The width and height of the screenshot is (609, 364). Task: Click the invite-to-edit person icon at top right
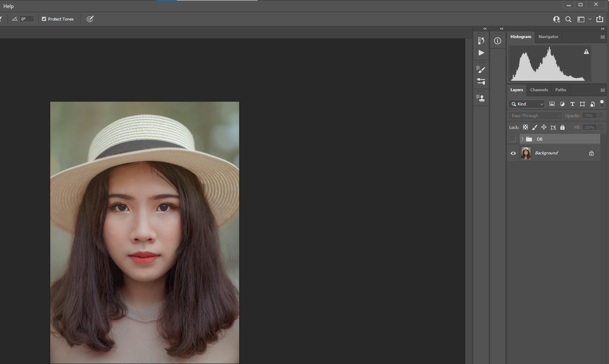pos(556,19)
